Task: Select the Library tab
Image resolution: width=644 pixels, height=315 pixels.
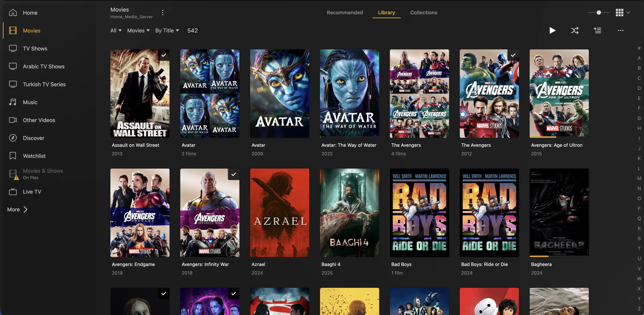Action: (386, 13)
